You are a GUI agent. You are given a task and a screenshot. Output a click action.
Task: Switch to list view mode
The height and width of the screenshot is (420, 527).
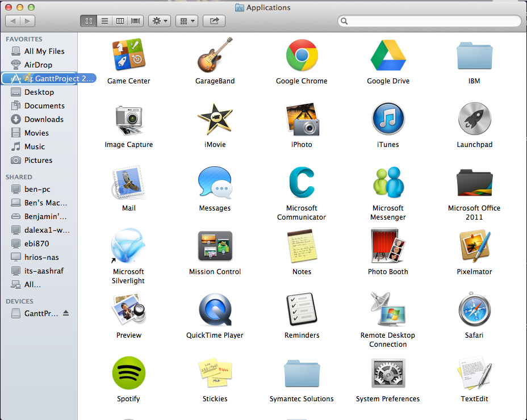click(x=104, y=21)
